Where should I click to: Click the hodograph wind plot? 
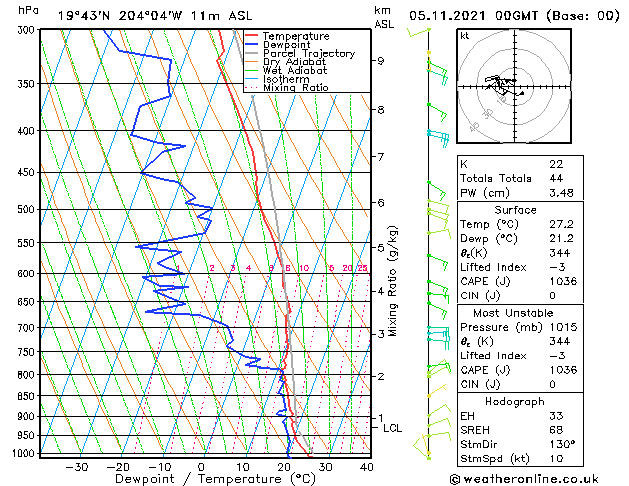[514, 86]
